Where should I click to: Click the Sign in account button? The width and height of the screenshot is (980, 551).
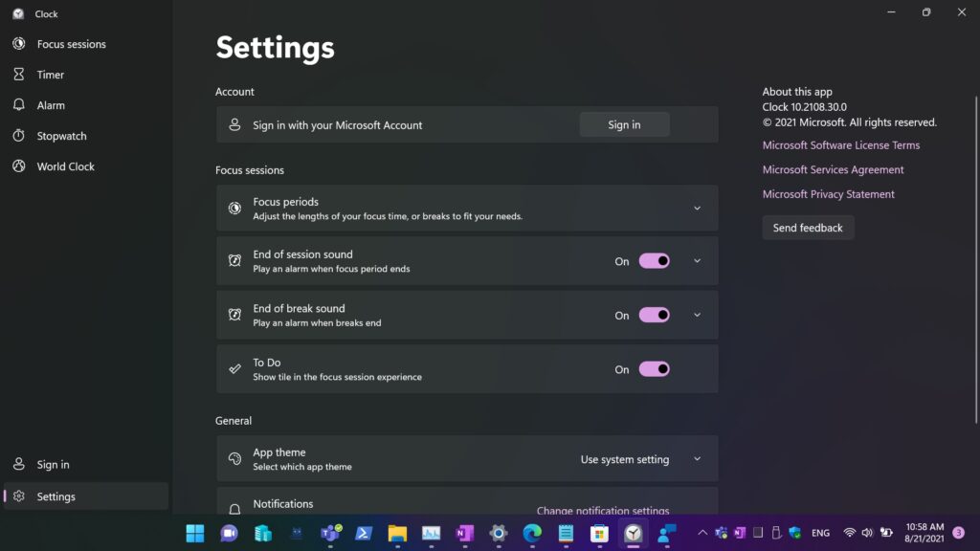[624, 124]
